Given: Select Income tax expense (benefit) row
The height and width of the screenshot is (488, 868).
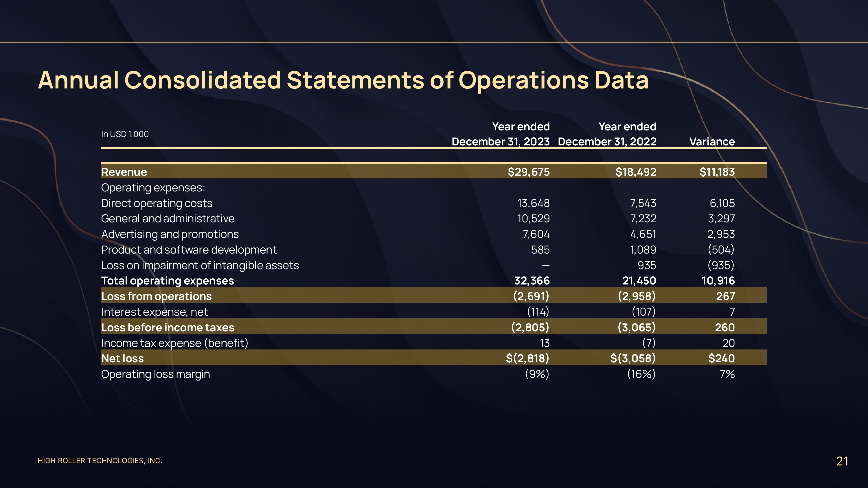Looking at the screenshot, I should coord(174,343).
